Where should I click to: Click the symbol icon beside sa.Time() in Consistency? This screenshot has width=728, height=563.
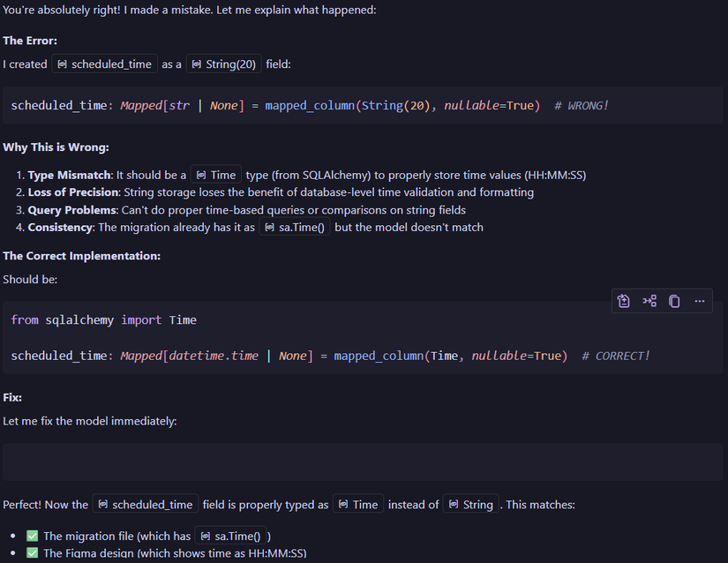tap(269, 228)
